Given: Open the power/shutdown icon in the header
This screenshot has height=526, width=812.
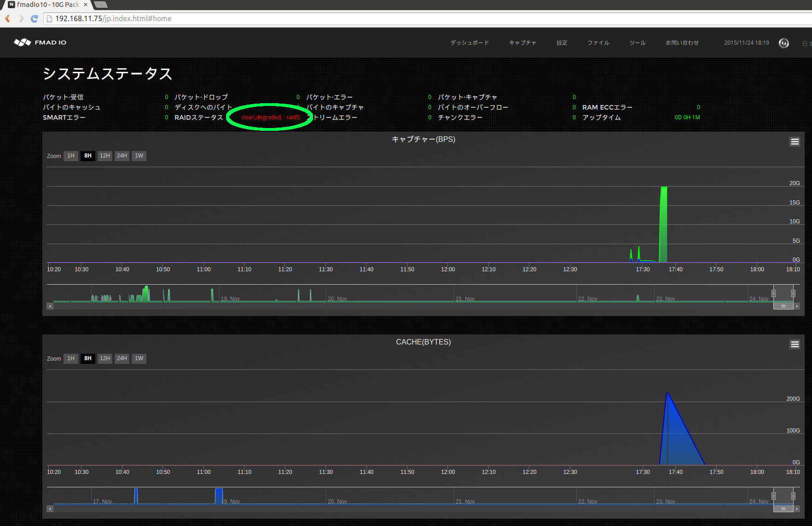Looking at the screenshot, I should [784, 43].
